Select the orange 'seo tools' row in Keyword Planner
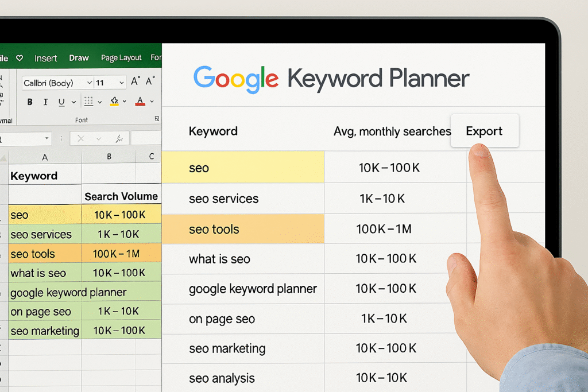 [243, 229]
